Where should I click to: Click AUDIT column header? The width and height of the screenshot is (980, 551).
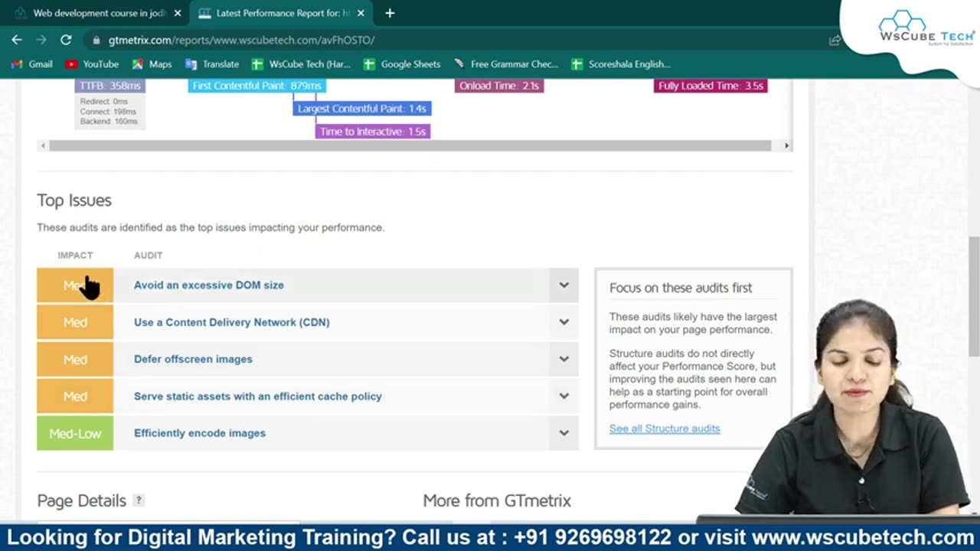(x=149, y=256)
